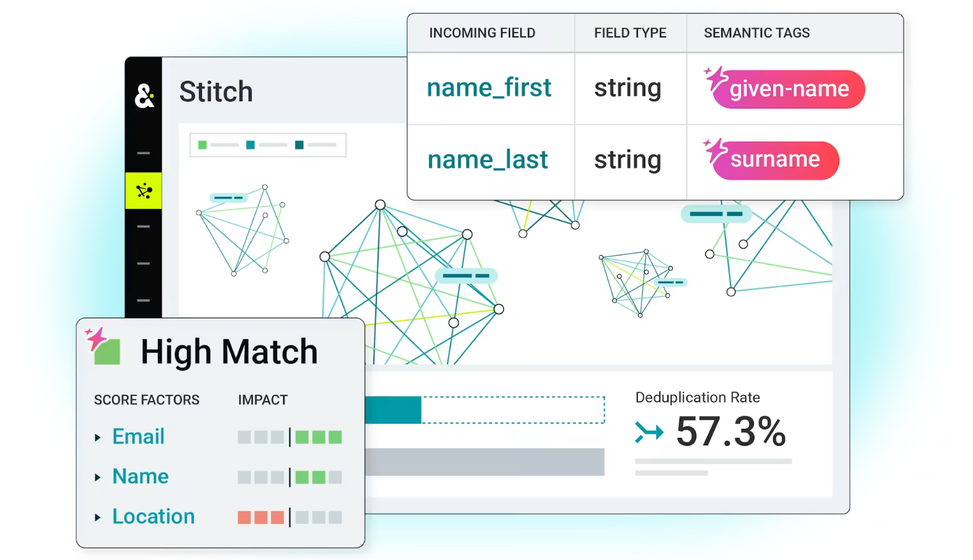Image resolution: width=973 pixels, height=560 pixels.
Task: Click the light green legend swatch
Action: pyautogui.click(x=203, y=145)
